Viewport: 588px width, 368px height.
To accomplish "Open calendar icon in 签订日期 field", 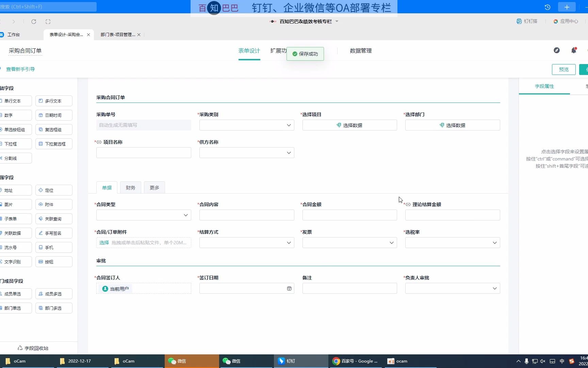I will point(289,288).
